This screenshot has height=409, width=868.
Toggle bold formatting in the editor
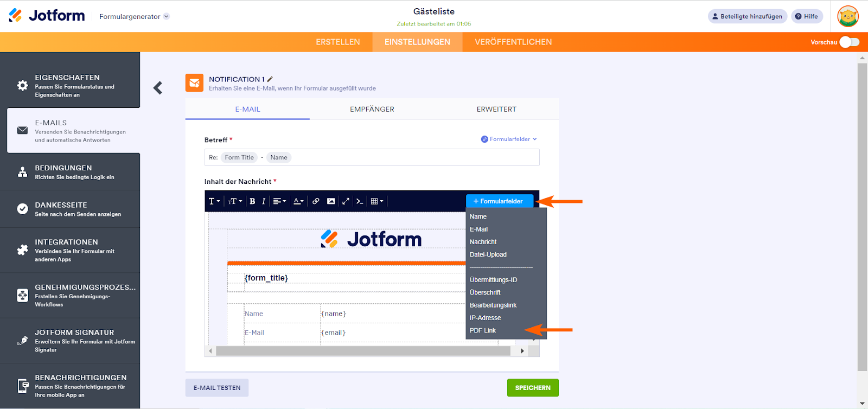(x=252, y=201)
